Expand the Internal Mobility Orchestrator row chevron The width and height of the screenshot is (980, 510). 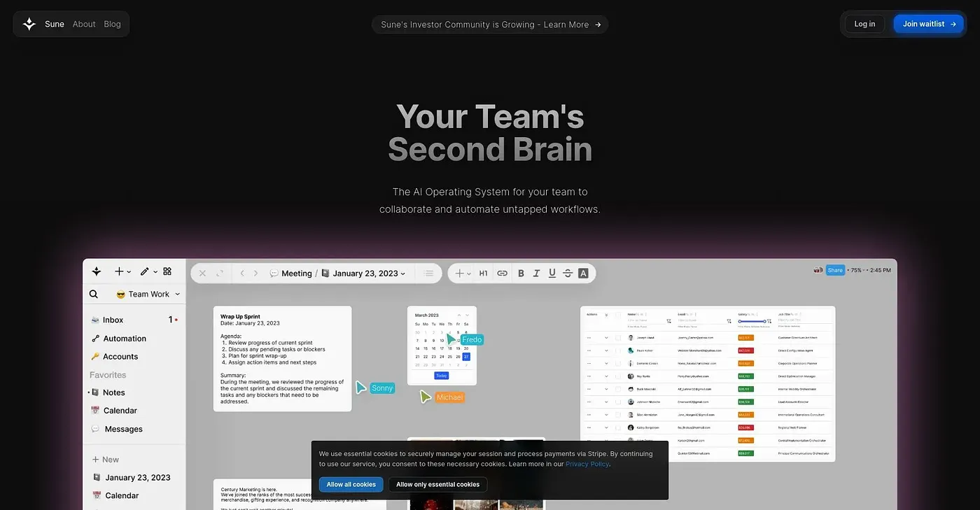[606, 389]
